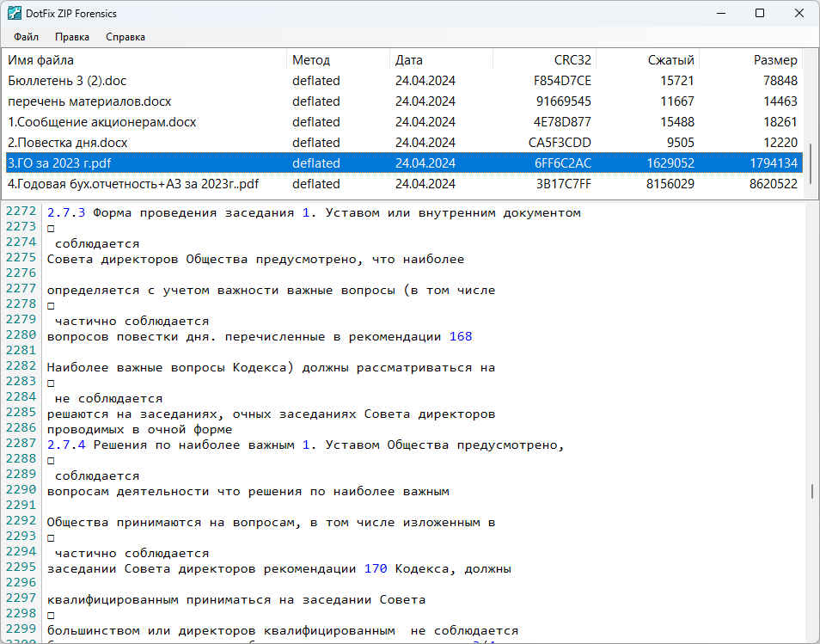Click CRC32 value 3B17C7FF
The width and height of the screenshot is (820, 644).
coord(563,184)
